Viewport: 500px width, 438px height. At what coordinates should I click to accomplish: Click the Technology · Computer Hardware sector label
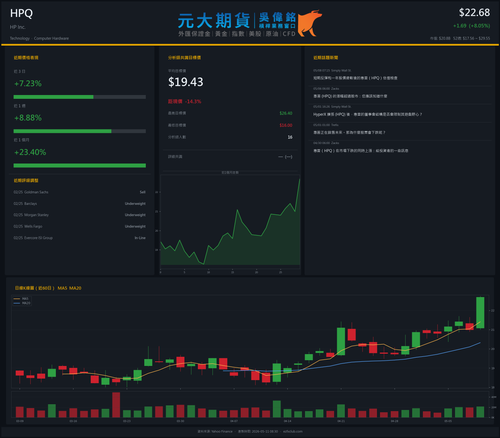pyautogui.click(x=39, y=38)
